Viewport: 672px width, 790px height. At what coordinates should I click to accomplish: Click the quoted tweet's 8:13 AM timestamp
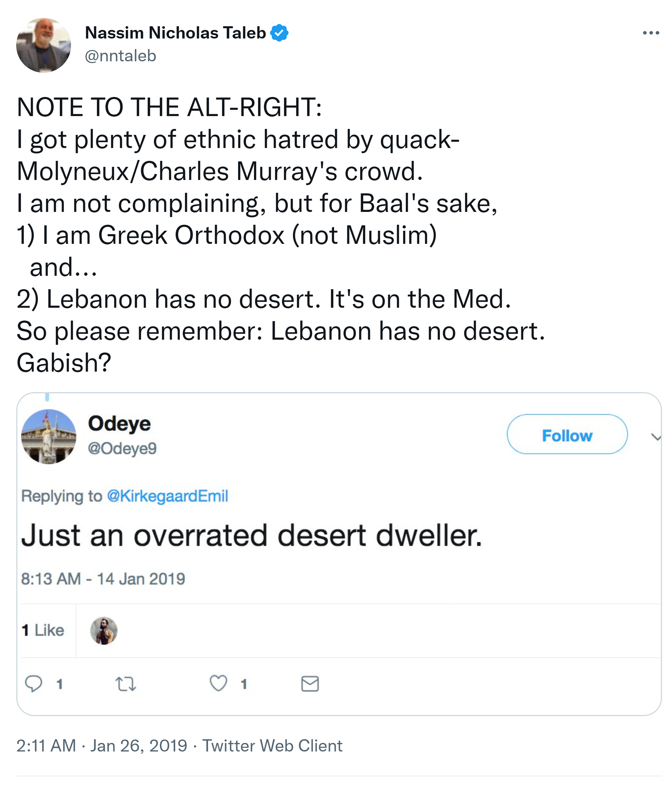(x=103, y=579)
